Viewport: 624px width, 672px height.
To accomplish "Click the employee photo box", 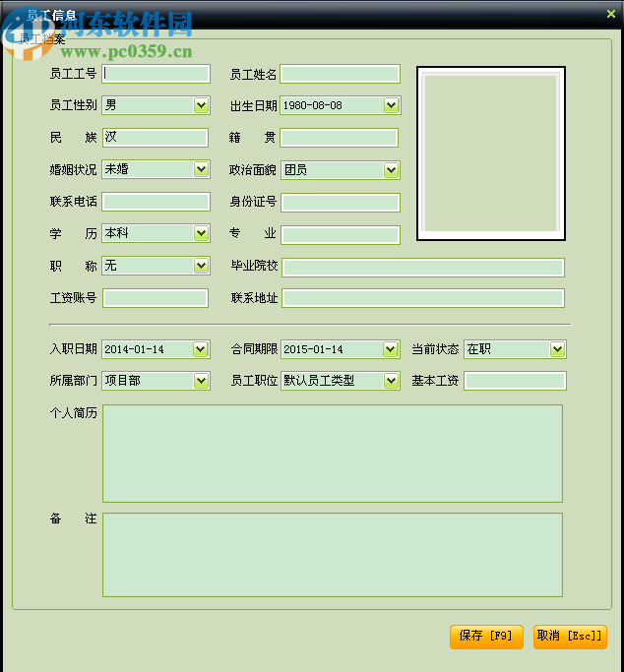I will (x=491, y=153).
